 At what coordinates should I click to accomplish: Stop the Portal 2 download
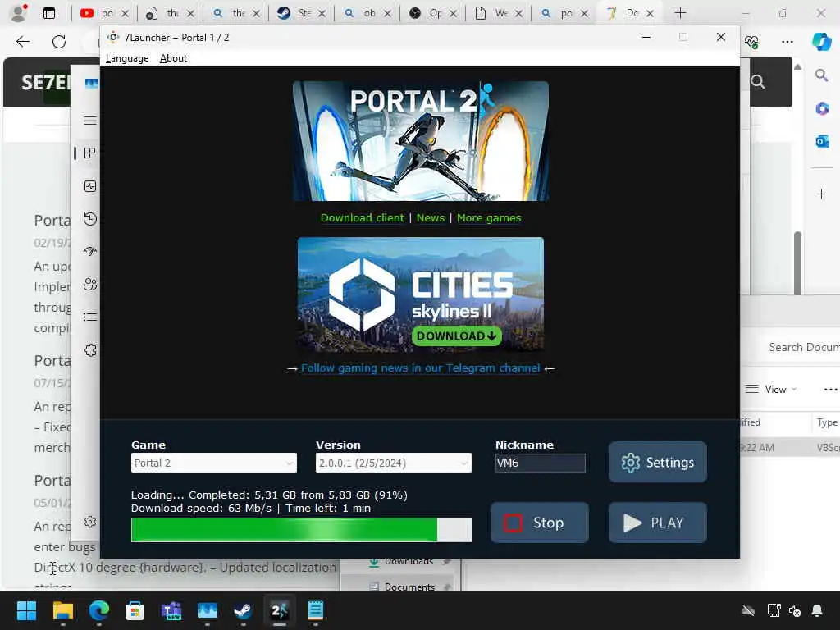[x=540, y=523]
